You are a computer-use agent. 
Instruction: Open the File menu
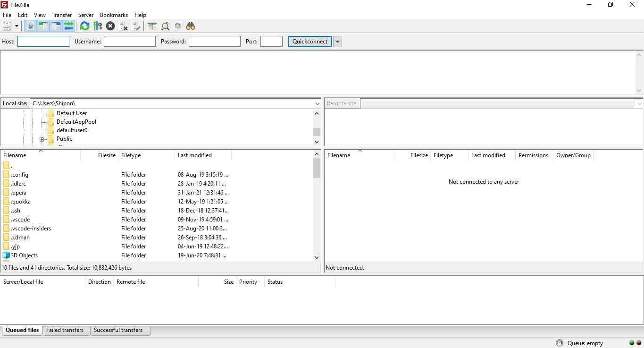pos(7,15)
